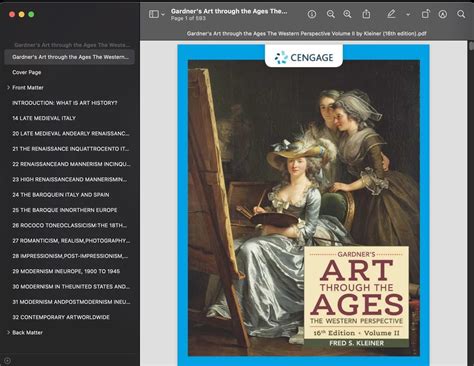Viewport: 474px width, 366px height.
Task: Activate the highlight pen tool
Action: pyautogui.click(x=391, y=14)
